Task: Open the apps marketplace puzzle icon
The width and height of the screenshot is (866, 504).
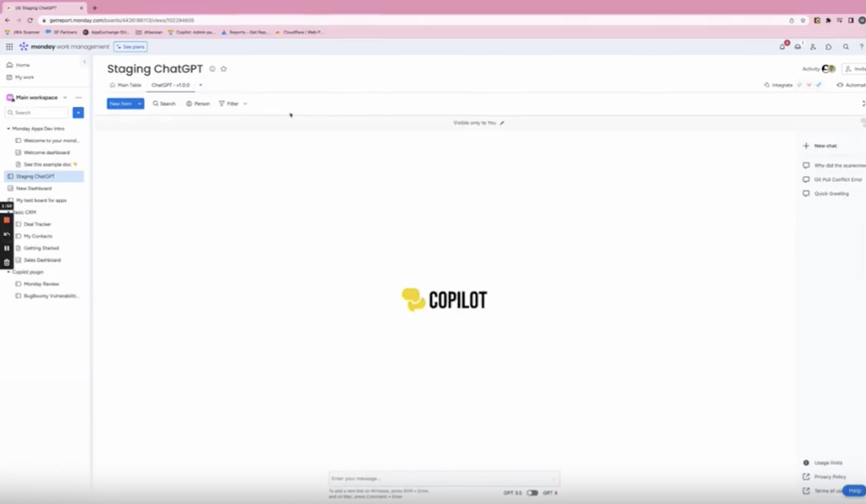Action: point(828,47)
